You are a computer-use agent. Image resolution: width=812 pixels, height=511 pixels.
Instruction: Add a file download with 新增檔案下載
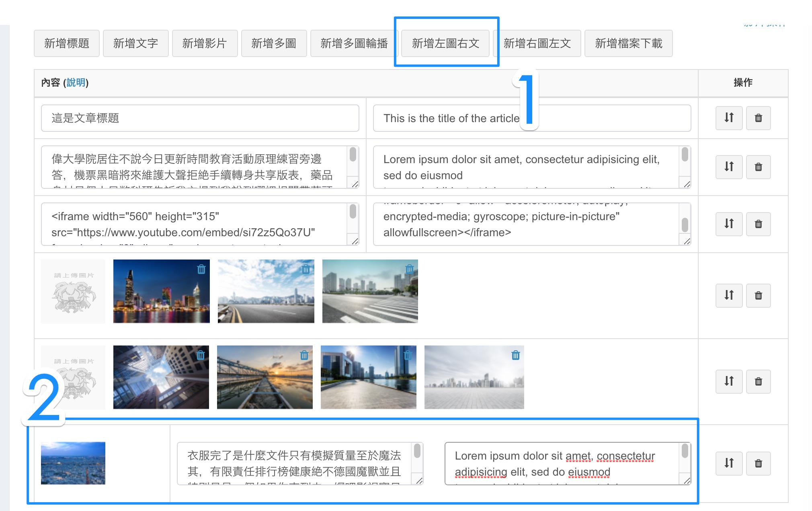[x=629, y=43]
